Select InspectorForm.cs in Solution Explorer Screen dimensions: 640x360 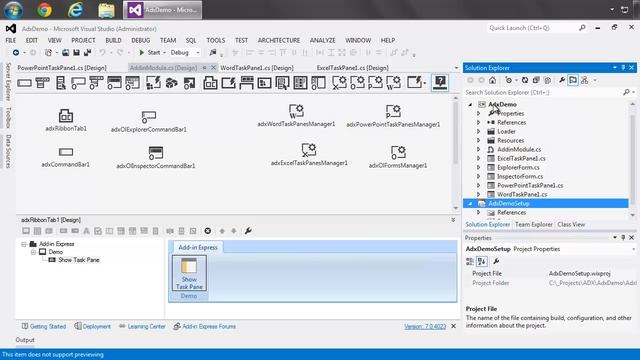click(520, 176)
